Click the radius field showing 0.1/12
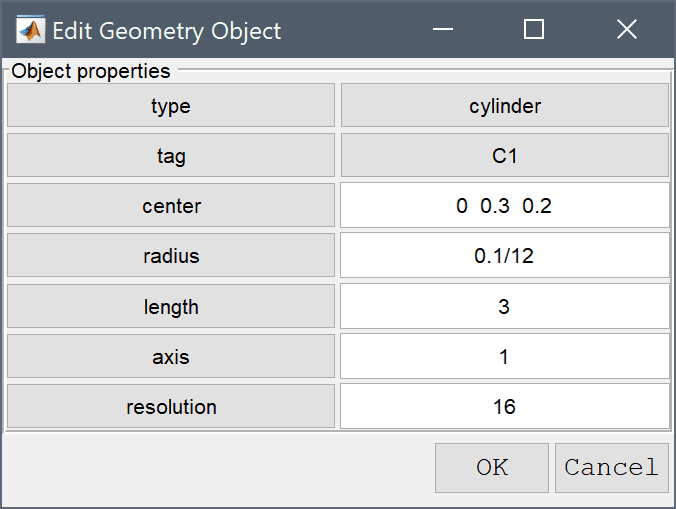The height and width of the screenshot is (509, 676). [505, 256]
